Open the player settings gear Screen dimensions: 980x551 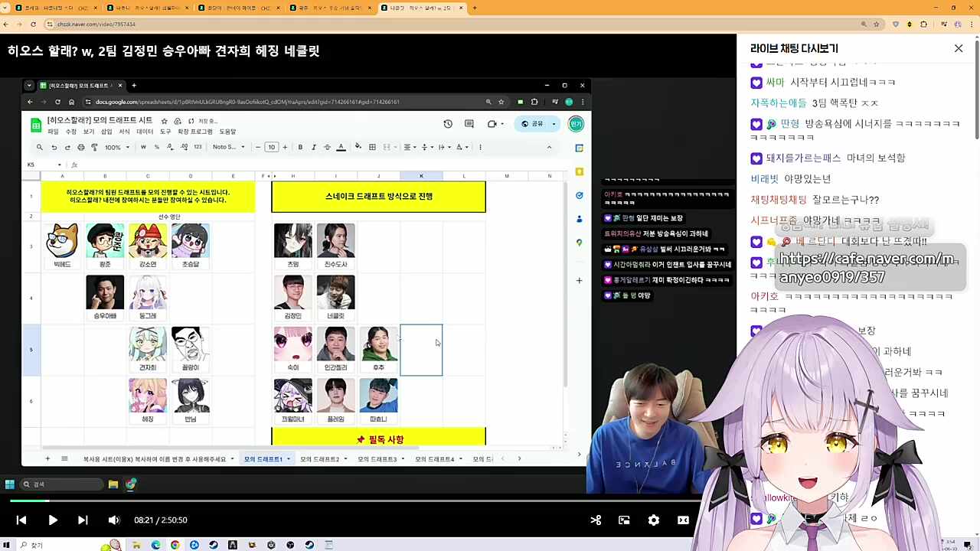coord(654,520)
